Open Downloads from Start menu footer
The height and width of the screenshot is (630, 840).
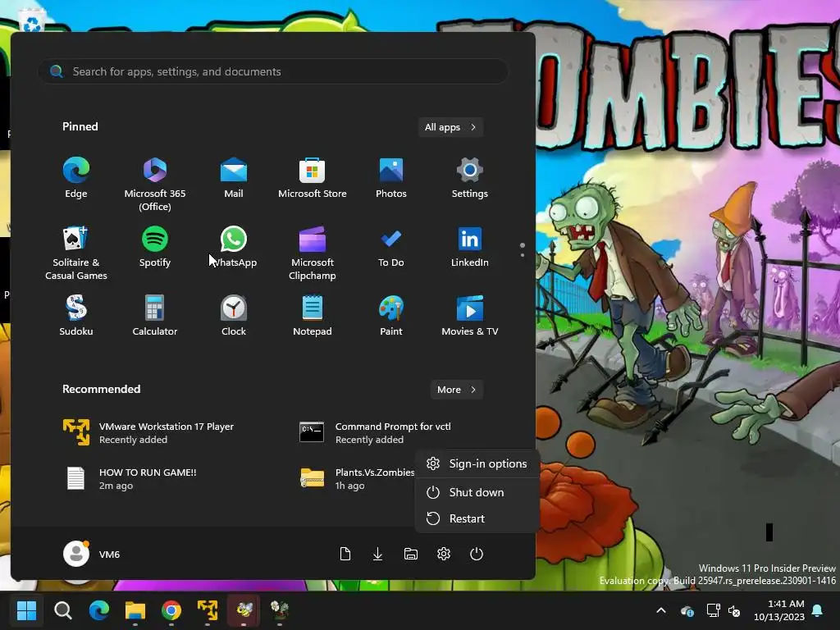click(x=377, y=554)
